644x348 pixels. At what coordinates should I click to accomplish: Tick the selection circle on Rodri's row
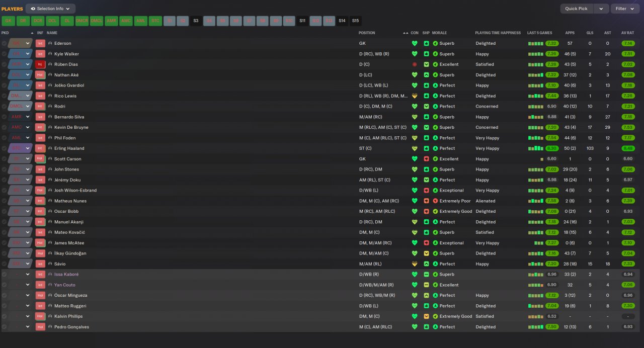tap(4, 107)
